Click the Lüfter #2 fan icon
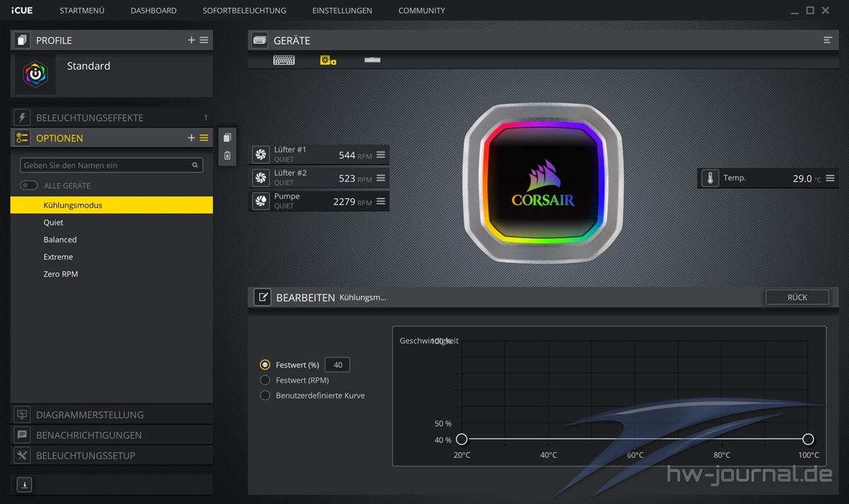The width and height of the screenshot is (849, 504). point(261,178)
